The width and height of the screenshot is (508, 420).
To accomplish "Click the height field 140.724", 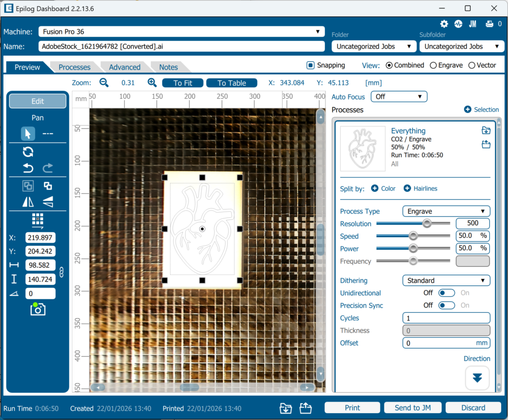I will click(x=40, y=279).
